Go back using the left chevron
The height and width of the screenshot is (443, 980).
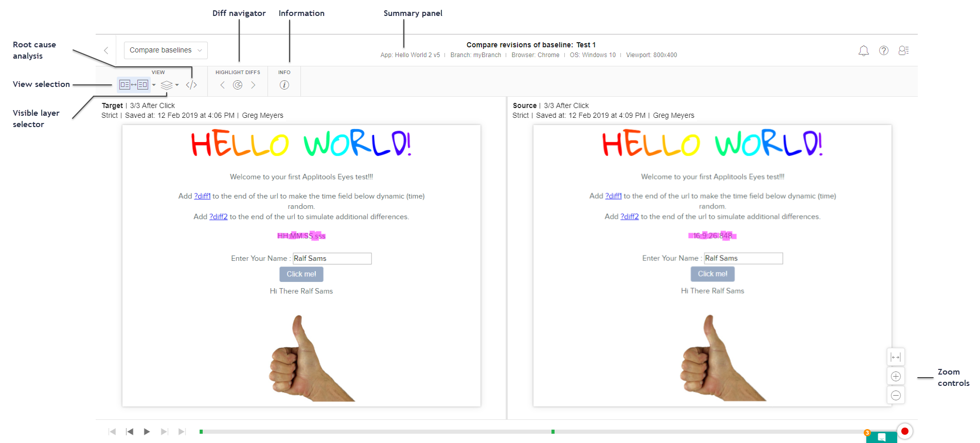point(106,50)
